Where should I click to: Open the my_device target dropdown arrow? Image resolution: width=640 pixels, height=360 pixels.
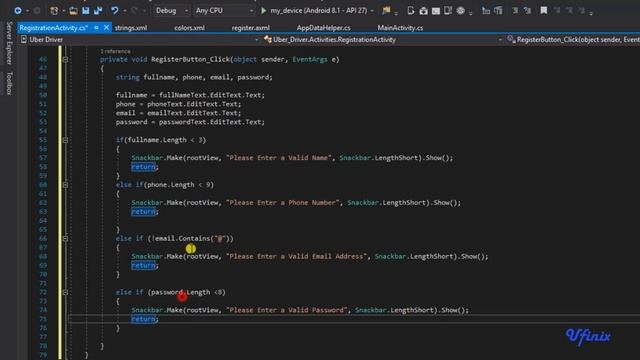click(x=372, y=11)
